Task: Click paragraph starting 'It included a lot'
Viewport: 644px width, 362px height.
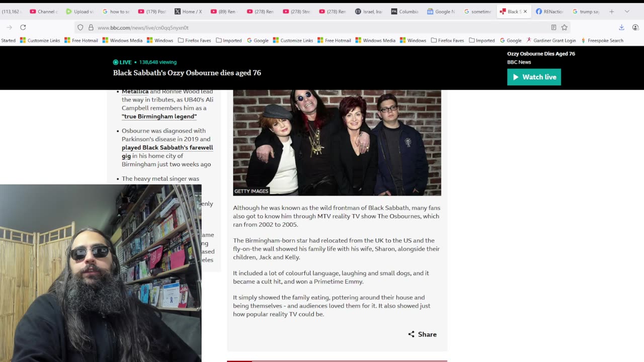Action: coord(331,278)
